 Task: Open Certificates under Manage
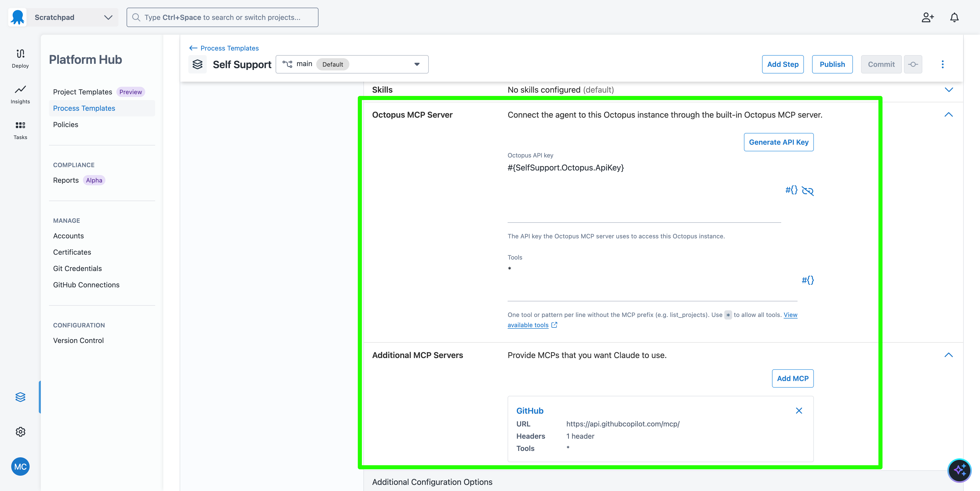72,252
